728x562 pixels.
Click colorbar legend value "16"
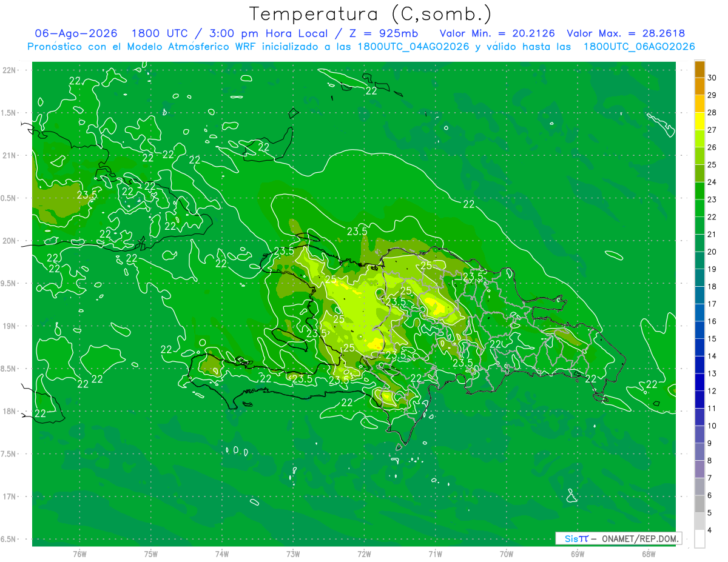coord(712,321)
